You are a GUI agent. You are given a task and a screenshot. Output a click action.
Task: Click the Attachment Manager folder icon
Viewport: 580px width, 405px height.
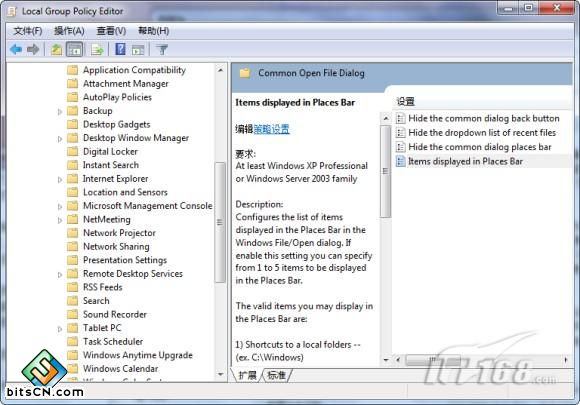point(72,84)
